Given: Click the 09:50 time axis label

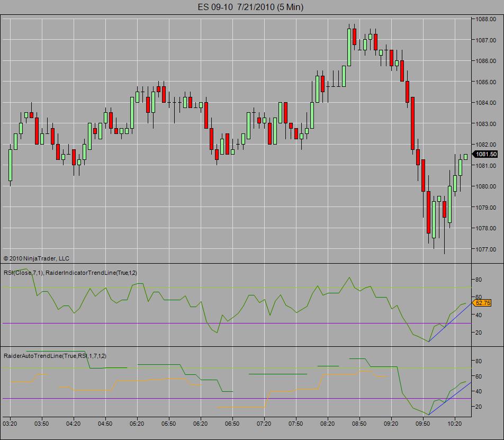Looking at the screenshot, I should pos(422,424).
